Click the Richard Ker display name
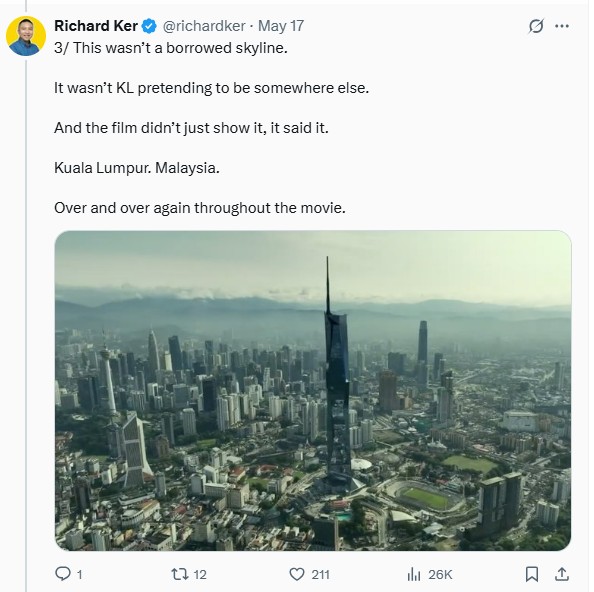 click(x=96, y=26)
